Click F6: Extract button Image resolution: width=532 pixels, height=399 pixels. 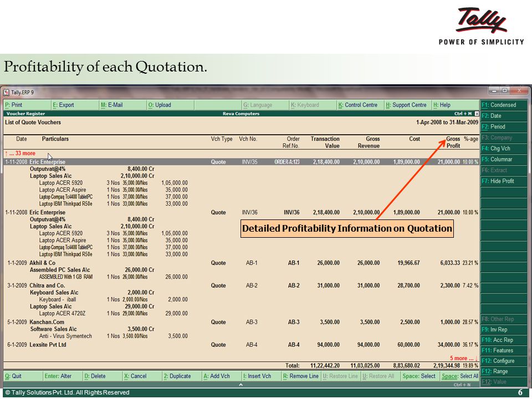pyautogui.click(x=504, y=170)
